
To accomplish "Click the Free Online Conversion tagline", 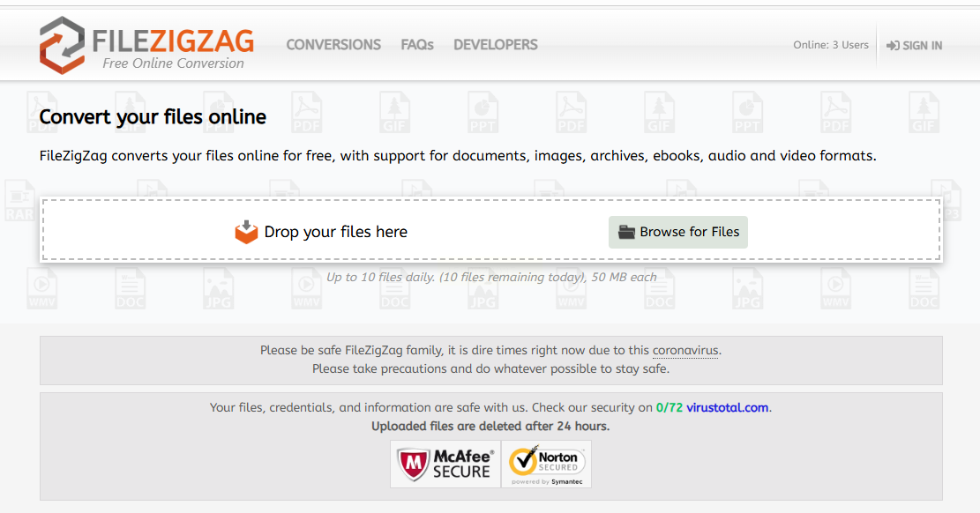I will (x=173, y=63).
